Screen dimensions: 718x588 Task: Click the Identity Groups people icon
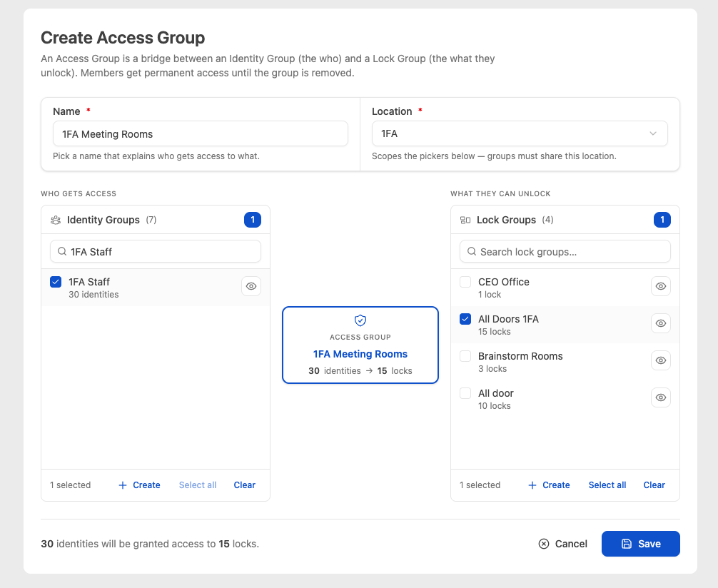click(x=56, y=220)
